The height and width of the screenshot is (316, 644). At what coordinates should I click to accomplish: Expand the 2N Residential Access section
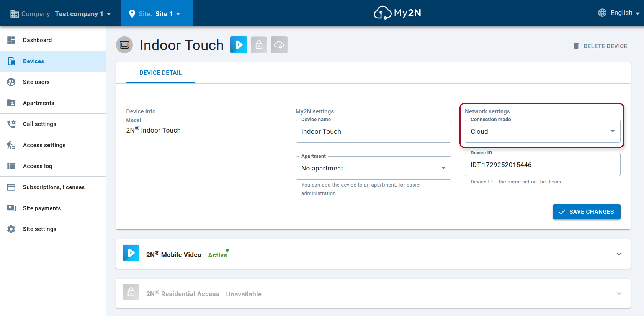[x=619, y=293]
